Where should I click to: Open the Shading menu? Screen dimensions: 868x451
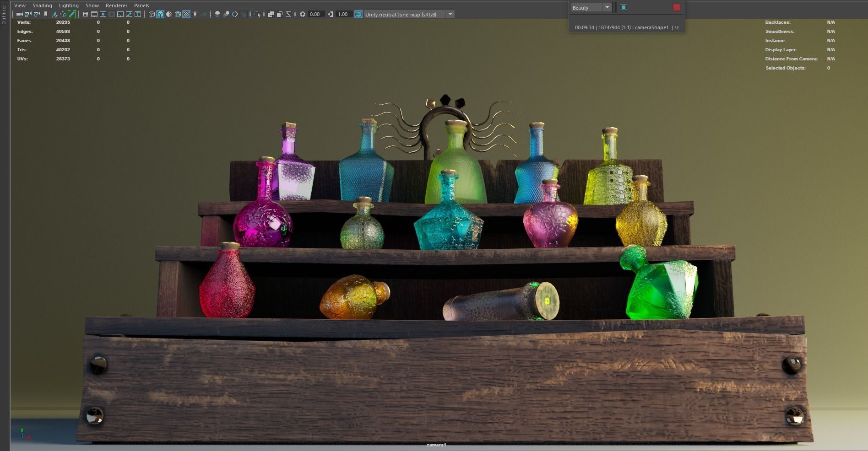point(42,5)
